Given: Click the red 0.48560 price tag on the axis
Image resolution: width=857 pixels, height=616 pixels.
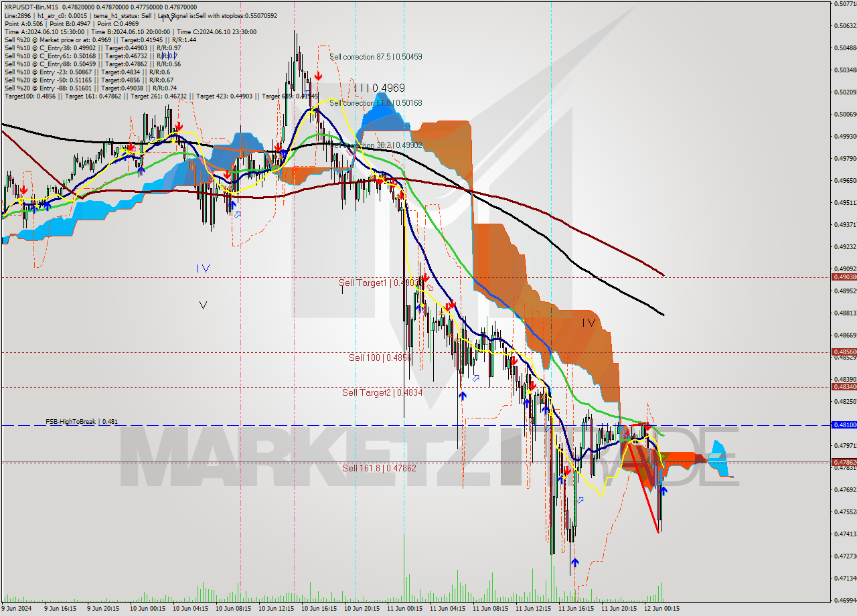Looking at the screenshot, I should click(843, 352).
